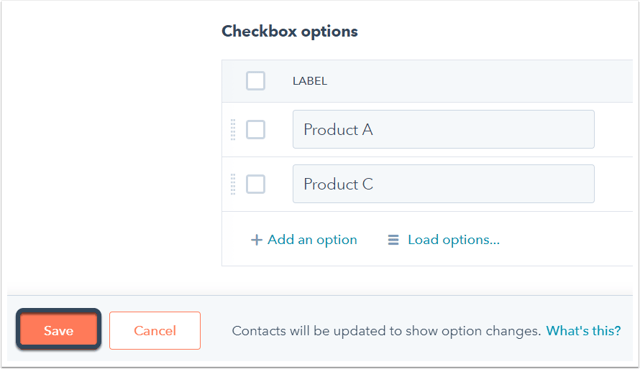
Task: Check the Product A option checkbox
Action: (256, 130)
